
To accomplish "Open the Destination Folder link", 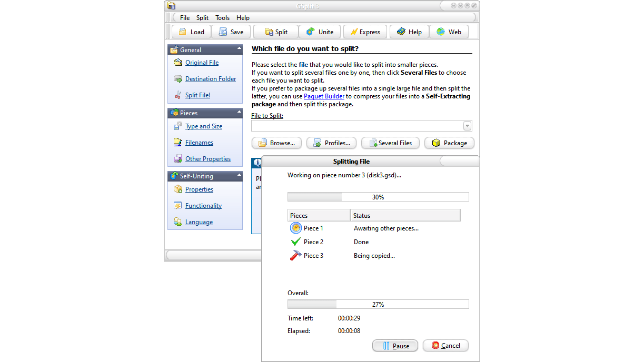I will click(x=211, y=79).
